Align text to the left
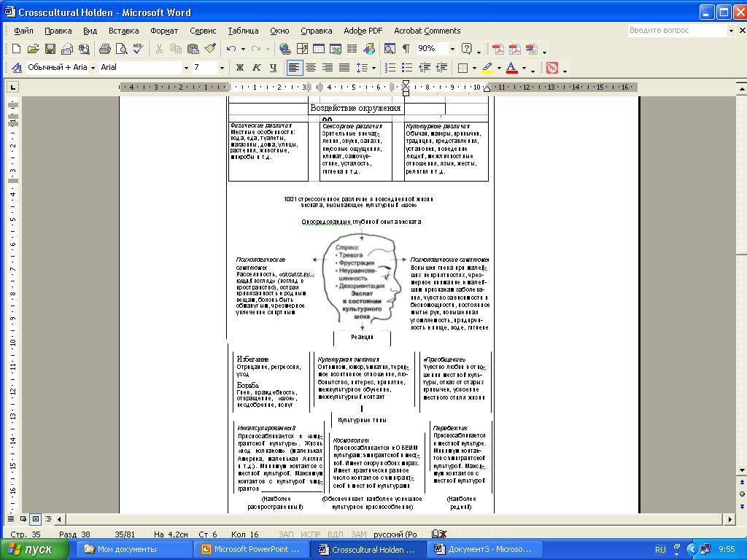The height and width of the screenshot is (560, 747). 295,68
